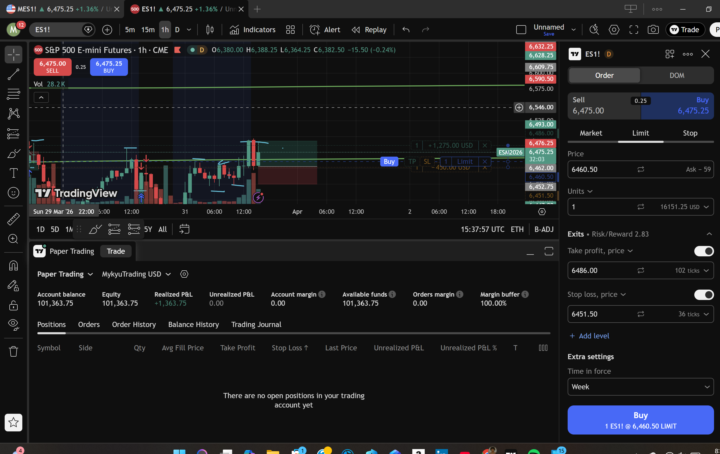Screen dimensions: 720x454
Task: Place the Buy 1 ES1! limit order
Action: [x=641, y=420]
